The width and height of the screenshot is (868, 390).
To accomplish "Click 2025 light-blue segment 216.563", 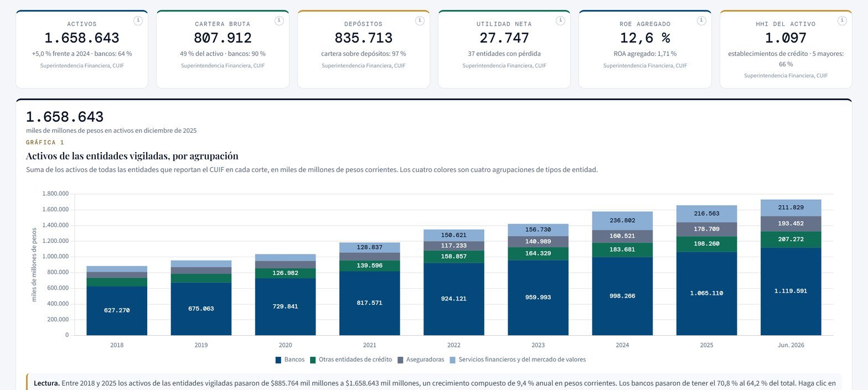I will coord(706,214).
